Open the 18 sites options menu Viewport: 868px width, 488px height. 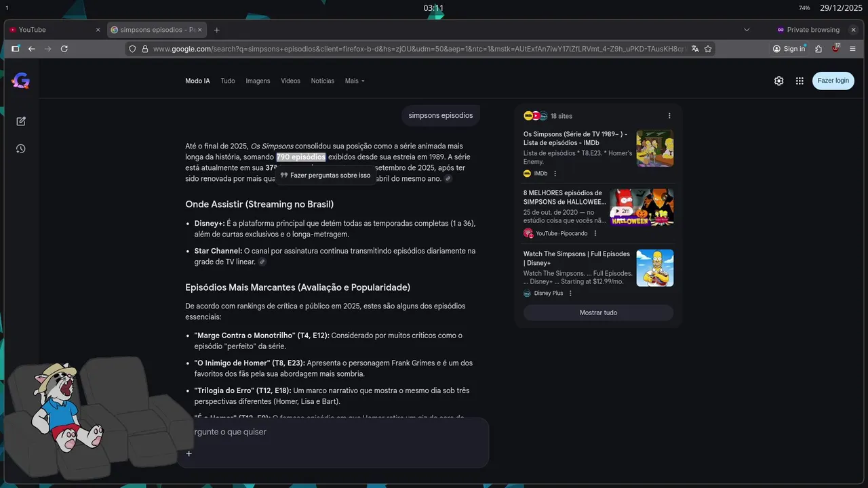669,116
